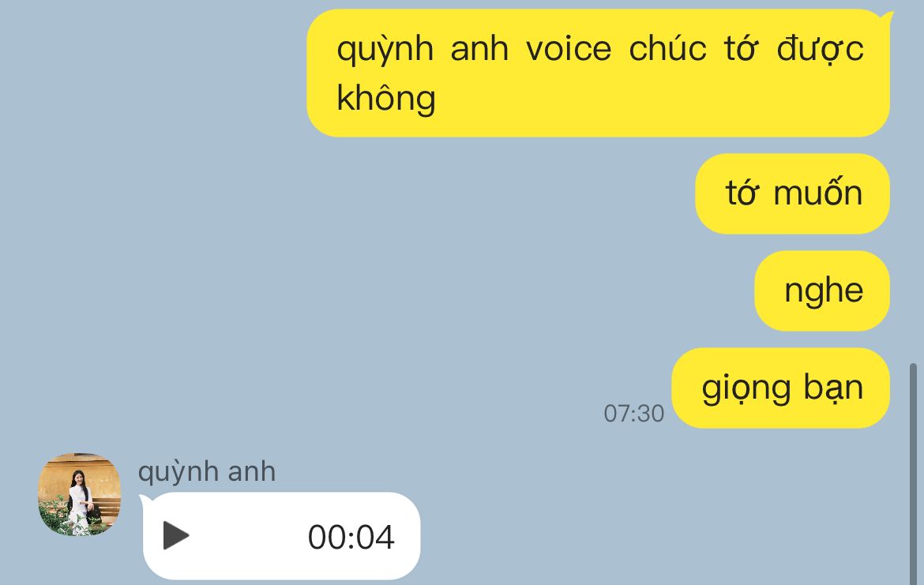Viewport: 924px width, 585px height.
Task: Select the 'giọng bạn' message bubble
Action: coord(781,388)
